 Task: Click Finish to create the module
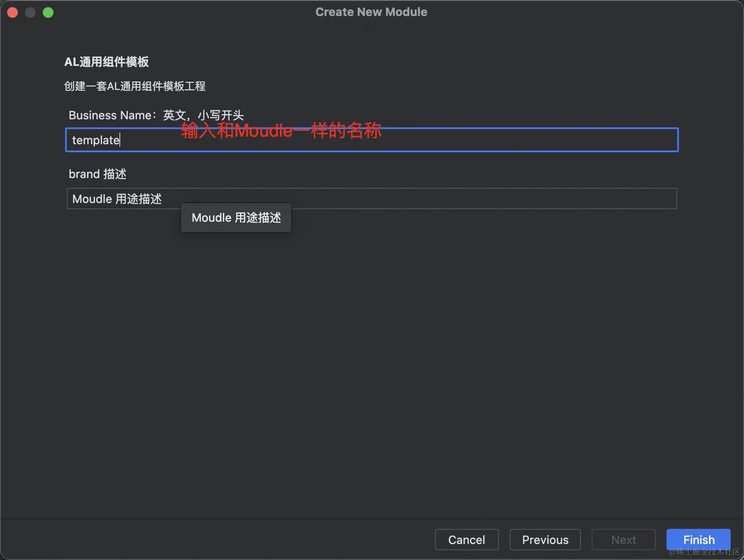point(698,540)
